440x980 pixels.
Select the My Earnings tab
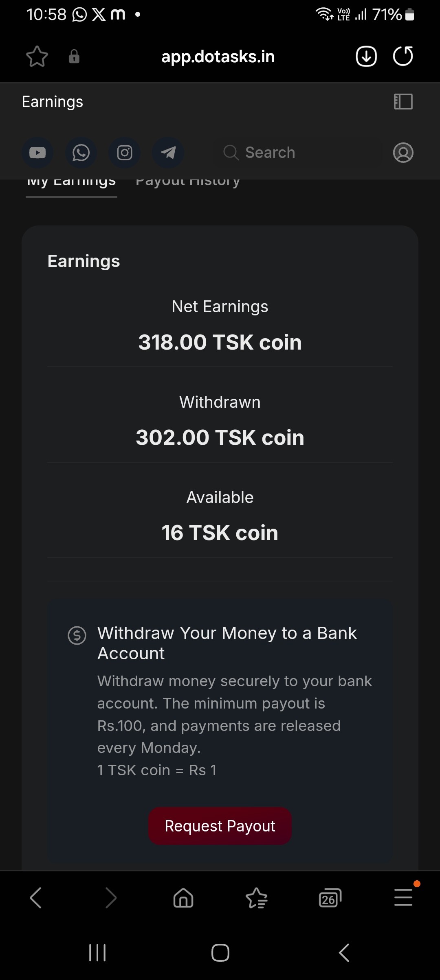71,184
